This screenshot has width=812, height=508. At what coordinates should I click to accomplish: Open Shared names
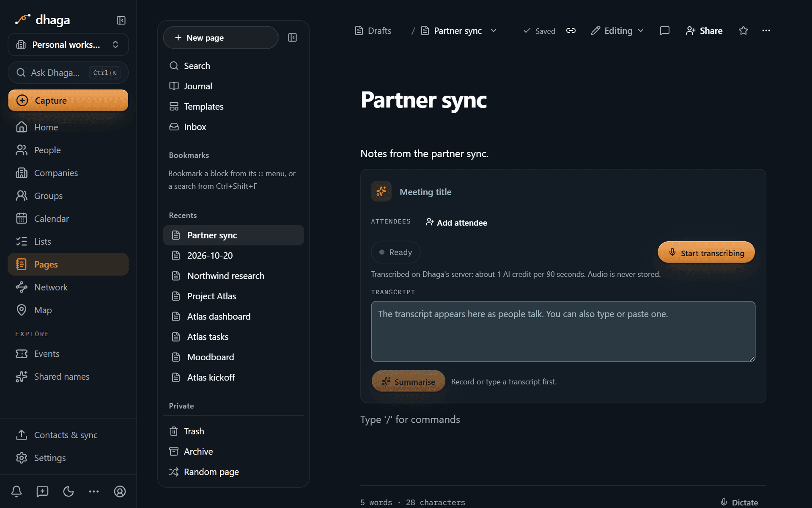pos(68,376)
